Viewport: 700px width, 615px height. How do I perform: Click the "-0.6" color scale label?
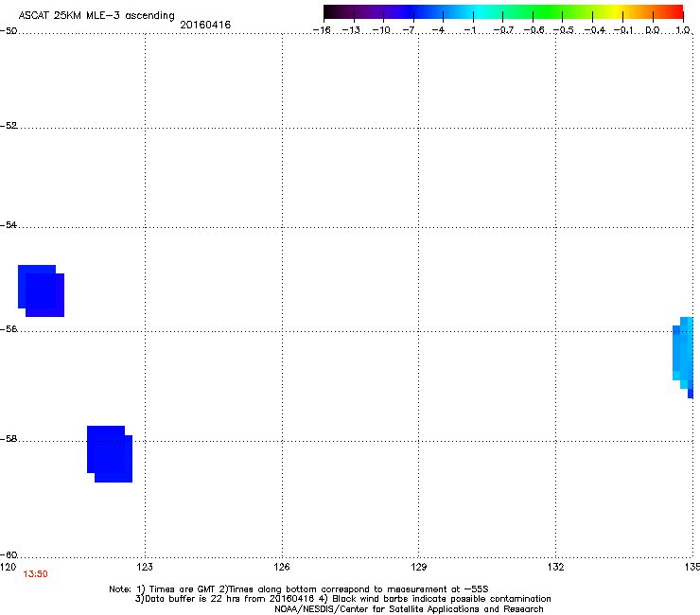tap(534, 30)
